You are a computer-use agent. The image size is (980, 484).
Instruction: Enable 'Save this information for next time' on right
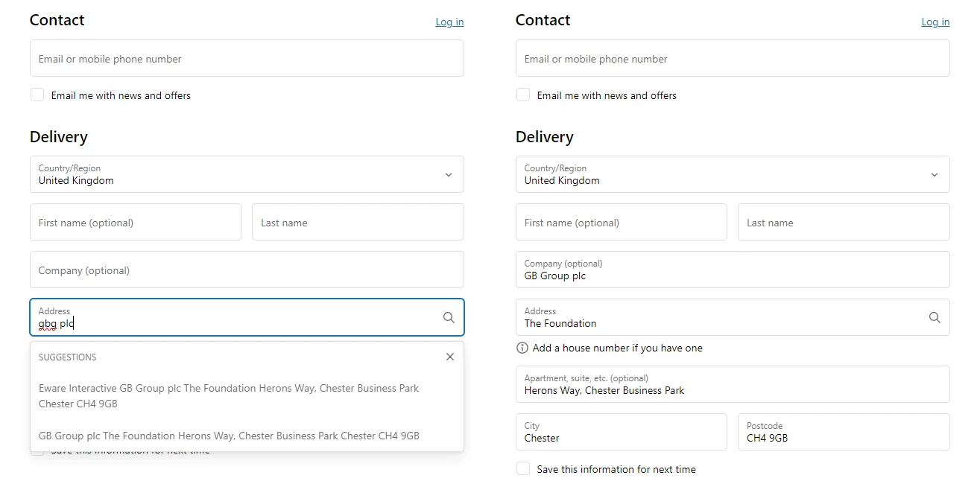(x=523, y=469)
